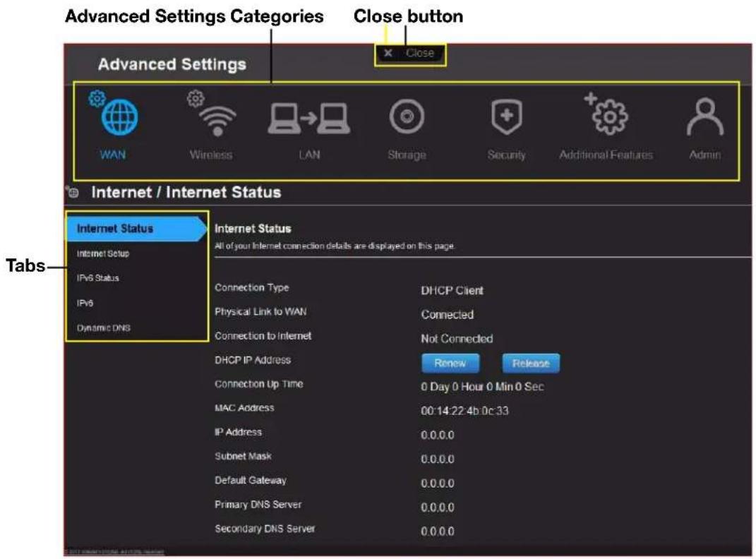756x559 pixels.
Task: Click the Physical Link to WAN label
Action: (x=260, y=312)
